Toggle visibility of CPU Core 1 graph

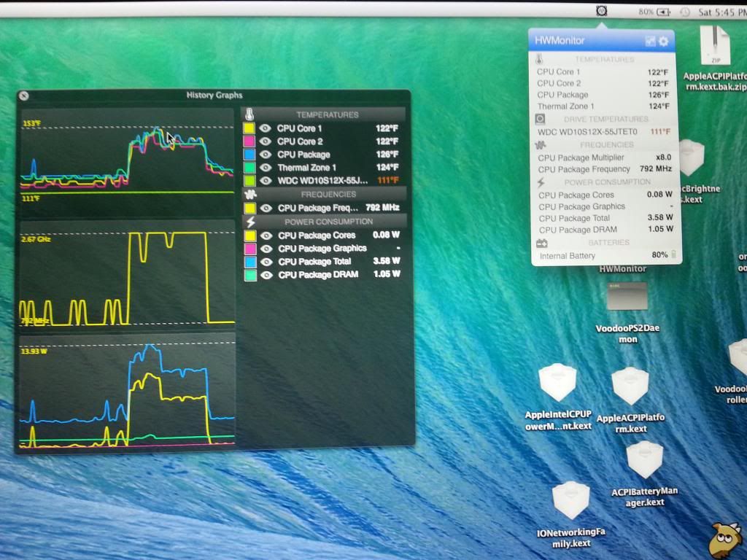pyautogui.click(x=266, y=128)
